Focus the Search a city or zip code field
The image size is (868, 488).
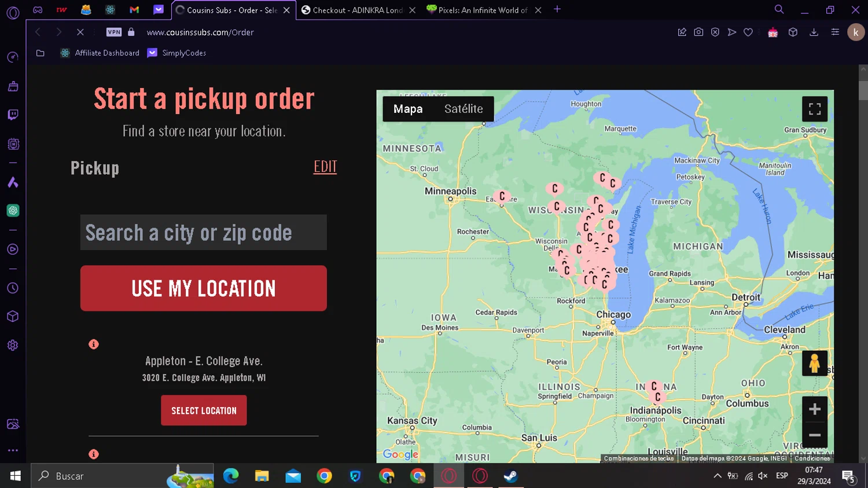pyautogui.click(x=204, y=233)
